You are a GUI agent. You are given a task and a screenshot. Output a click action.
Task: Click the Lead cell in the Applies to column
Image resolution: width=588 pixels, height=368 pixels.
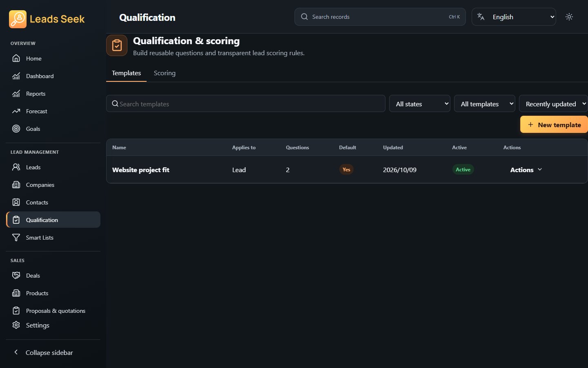pyautogui.click(x=239, y=170)
